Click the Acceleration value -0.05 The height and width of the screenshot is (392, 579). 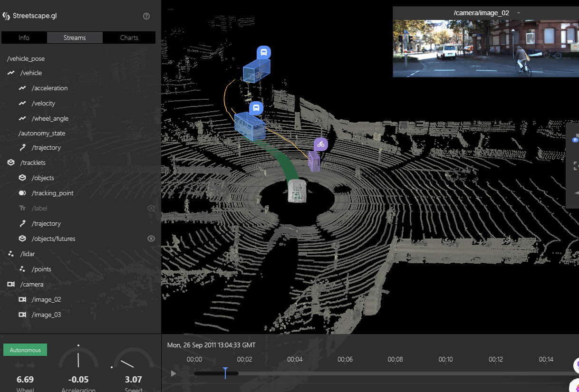pyautogui.click(x=78, y=380)
